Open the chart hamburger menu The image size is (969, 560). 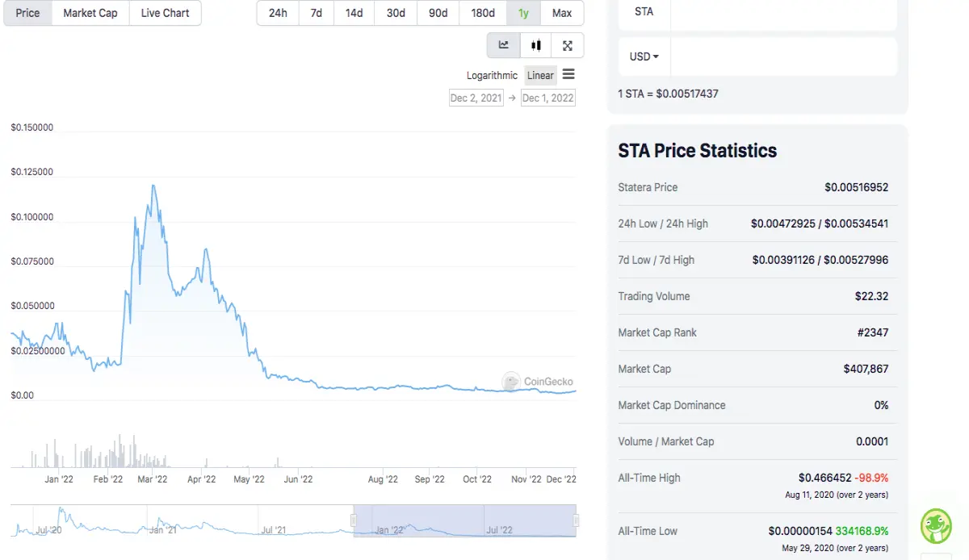[568, 74]
